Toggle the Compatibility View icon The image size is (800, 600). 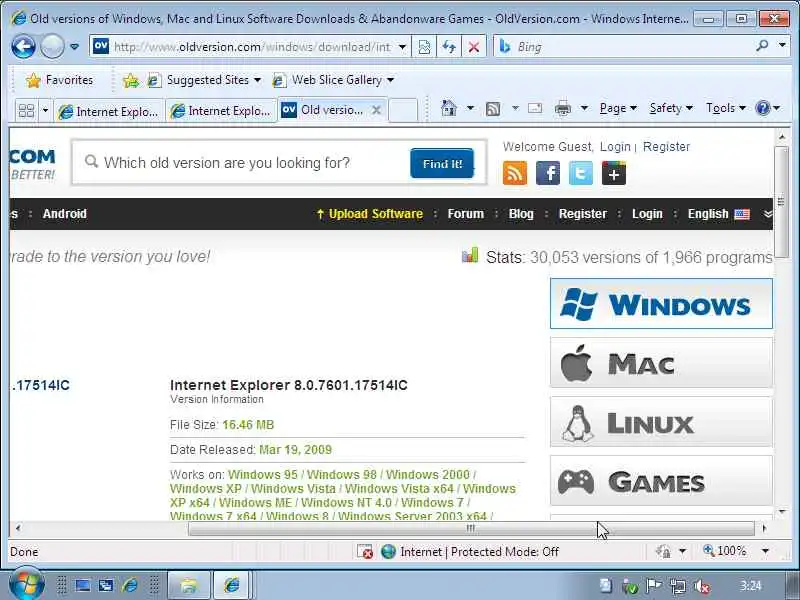(424, 47)
